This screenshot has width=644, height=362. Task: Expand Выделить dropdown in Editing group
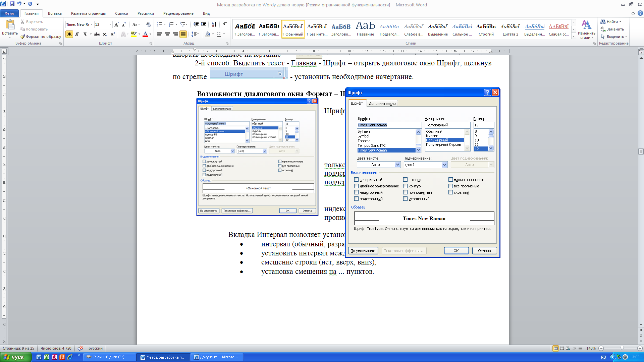[626, 37]
